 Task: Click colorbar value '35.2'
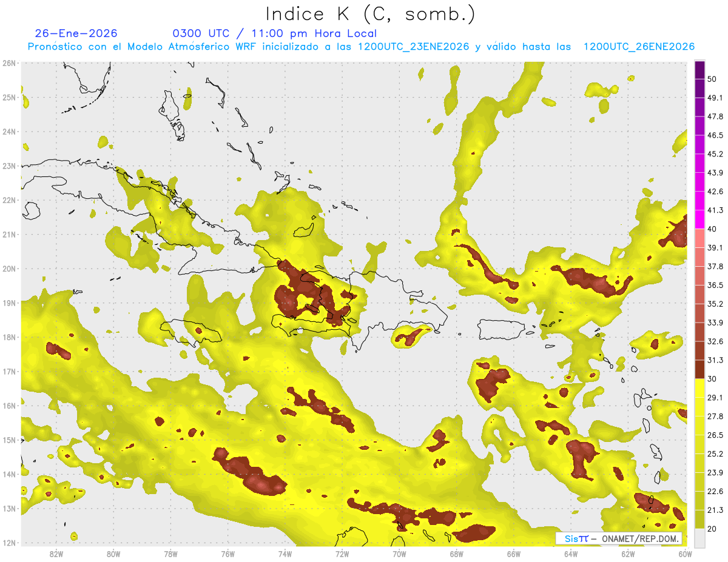tap(715, 304)
